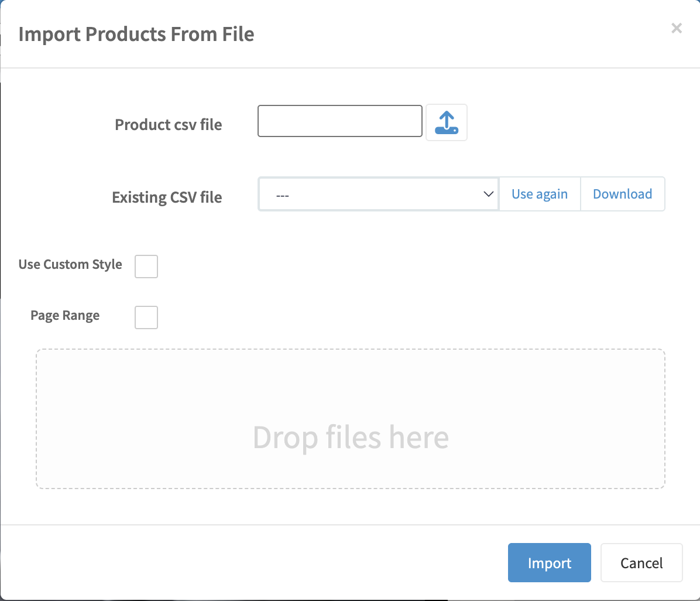Tick the Page Range checkbox

tap(146, 317)
